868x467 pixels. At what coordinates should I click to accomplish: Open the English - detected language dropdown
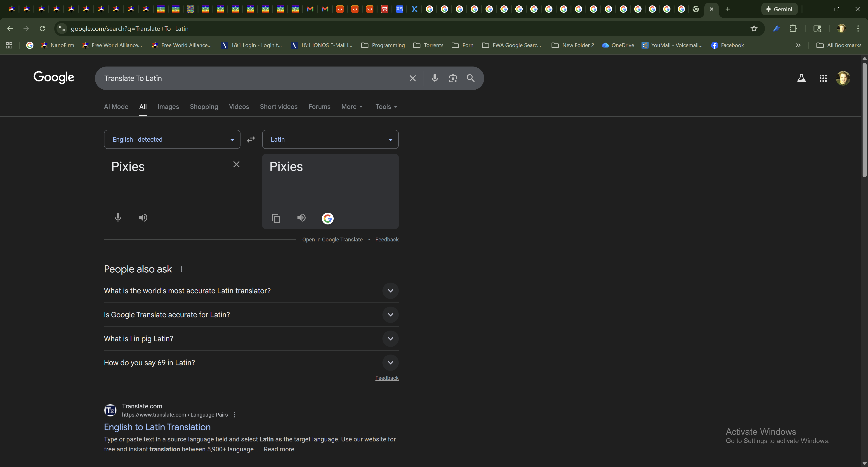click(172, 139)
